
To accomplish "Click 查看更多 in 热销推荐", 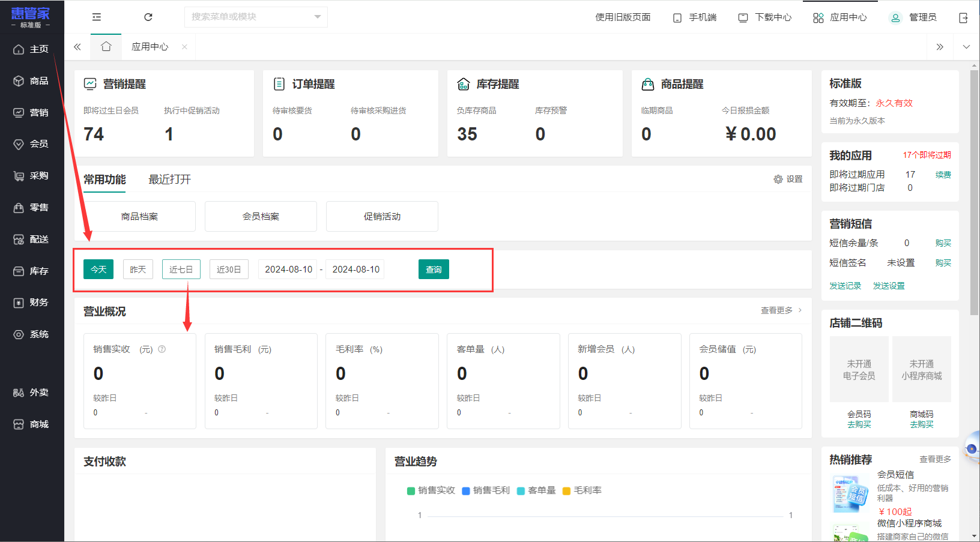I will tap(935, 459).
